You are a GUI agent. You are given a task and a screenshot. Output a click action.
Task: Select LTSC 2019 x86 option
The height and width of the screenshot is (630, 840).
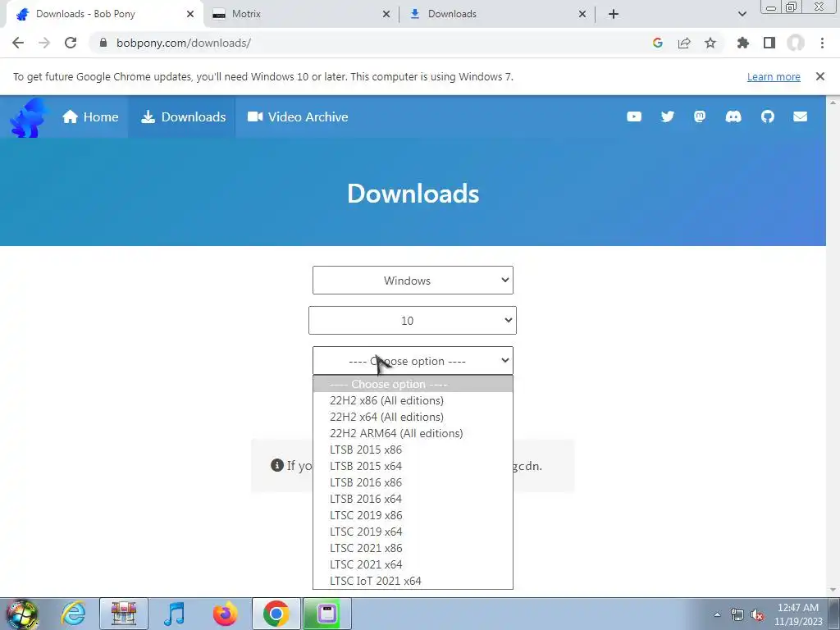pyautogui.click(x=413, y=515)
